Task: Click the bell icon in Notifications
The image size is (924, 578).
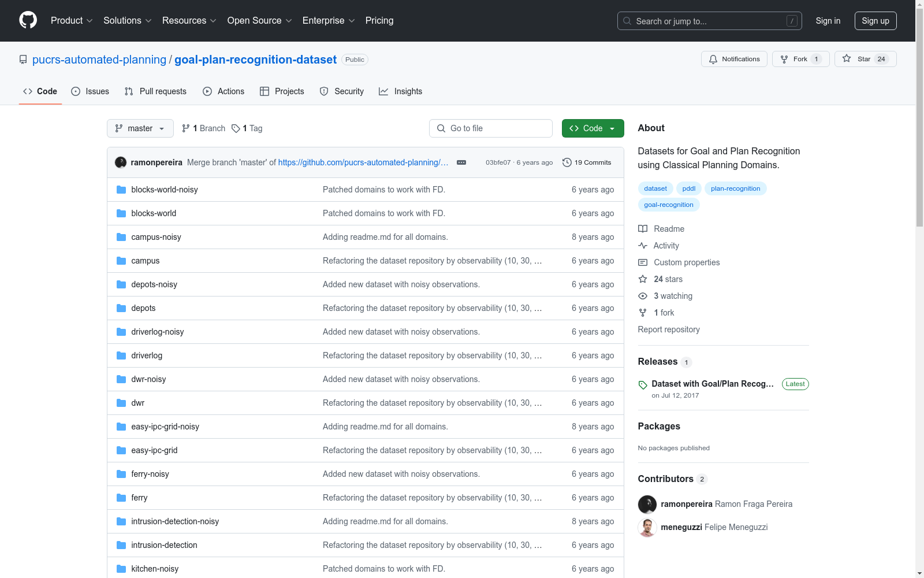Action: tap(713, 59)
